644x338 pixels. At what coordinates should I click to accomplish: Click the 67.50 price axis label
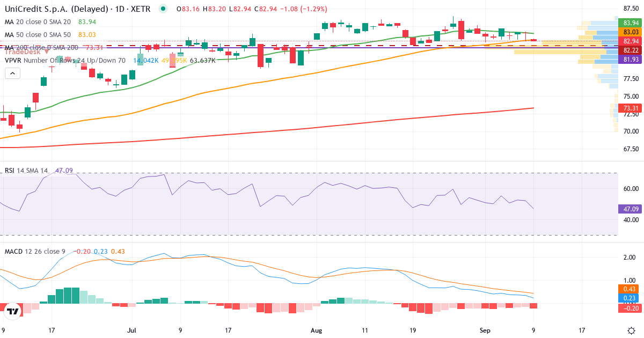[x=631, y=149]
